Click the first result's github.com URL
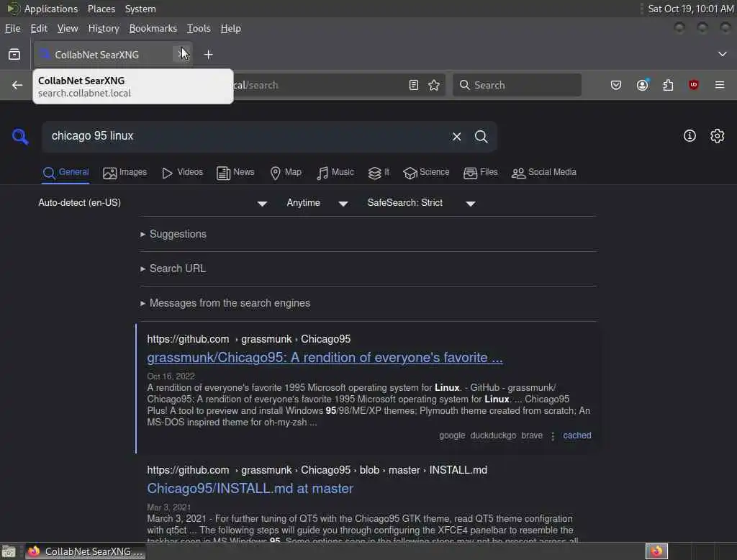Viewport: 737px width, 560px height. click(248, 339)
